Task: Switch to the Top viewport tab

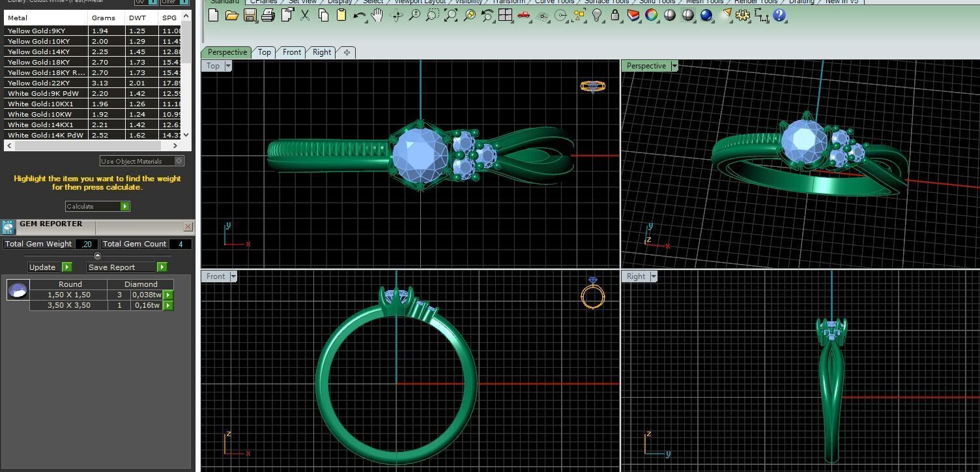Action: pyautogui.click(x=264, y=52)
